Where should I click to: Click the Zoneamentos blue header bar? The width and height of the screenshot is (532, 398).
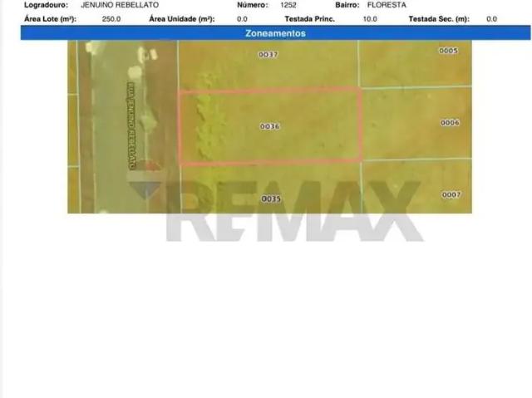pos(275,33)
